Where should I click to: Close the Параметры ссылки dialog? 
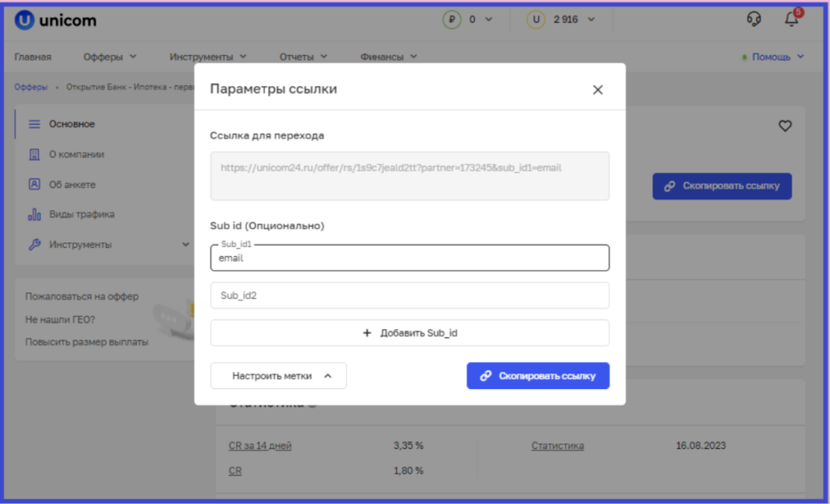click(x=597, y=90)
